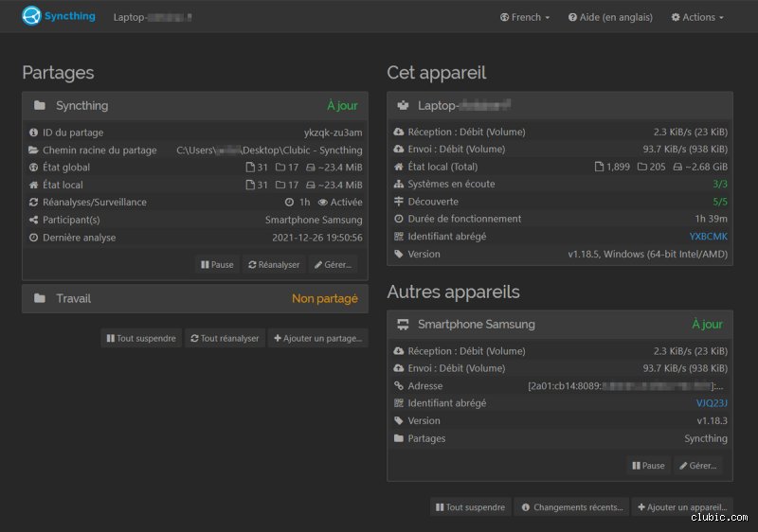Click the ykzqk-zu3am share ID value
Viewport: 758px width, 532px height.
coord(334,133)
